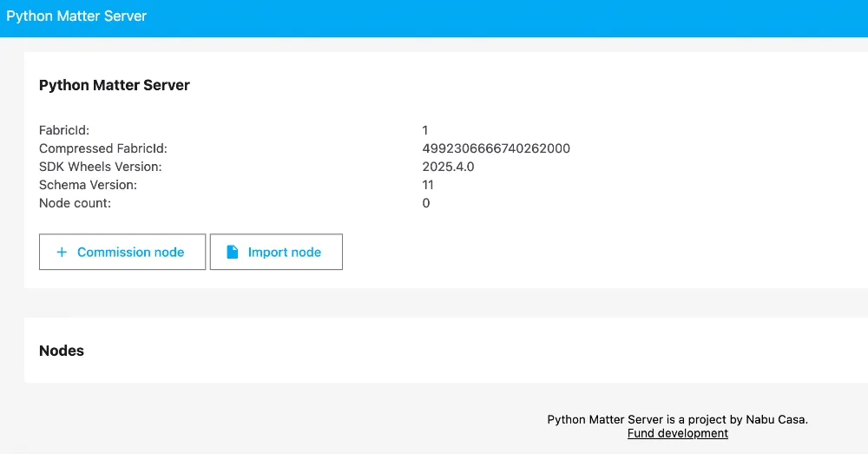Screen dimensions: 868x460
Task: Open the Fund development link
Action: (x=678, y=433)
